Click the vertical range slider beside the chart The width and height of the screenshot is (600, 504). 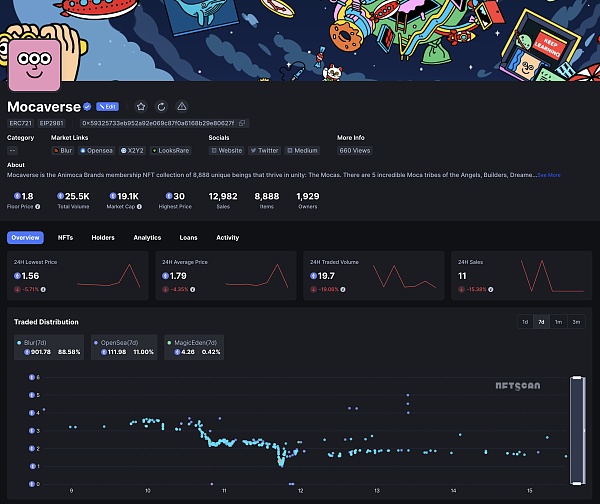[575, 430]
